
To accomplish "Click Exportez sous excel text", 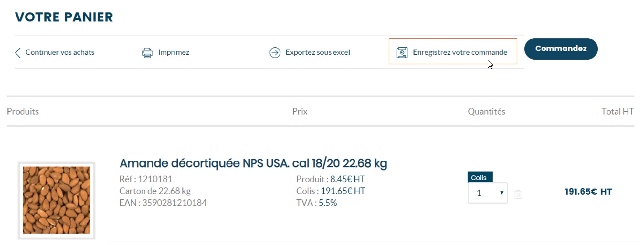I will click(317, 52).
